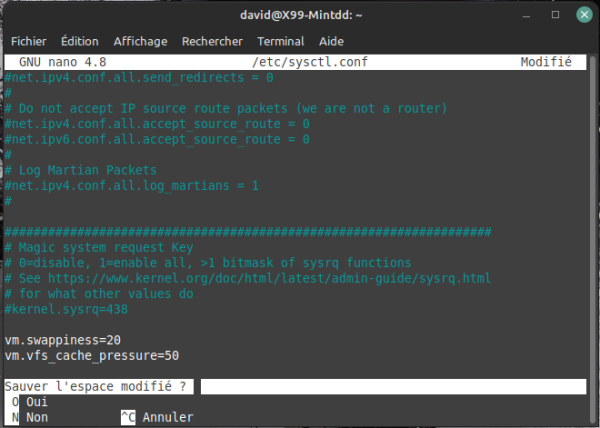Click the window title david@X99-Mintdd
This screenshot has width=600, height=428.
[x=299, y=15]
